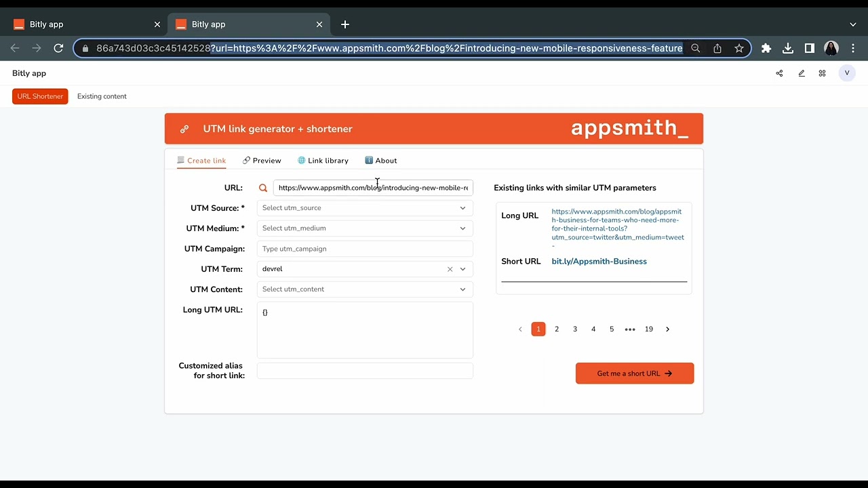Open the browser profile avatar

831,48
